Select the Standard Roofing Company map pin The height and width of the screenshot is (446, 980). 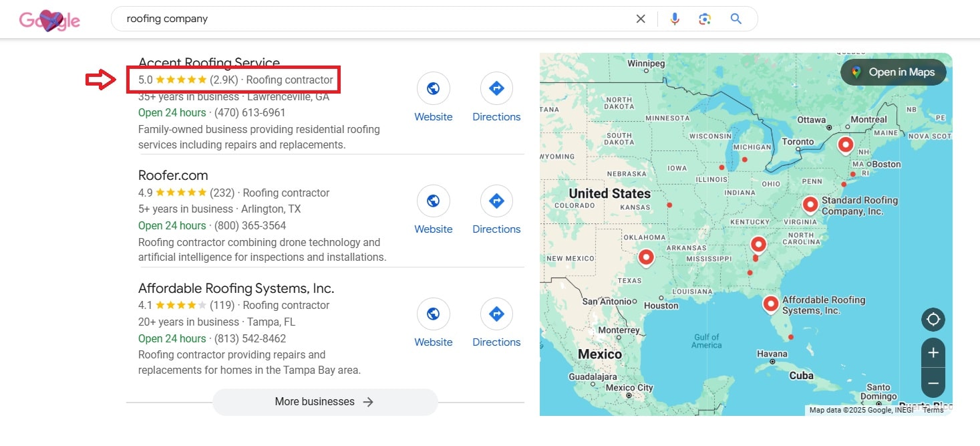click(810, 204)
